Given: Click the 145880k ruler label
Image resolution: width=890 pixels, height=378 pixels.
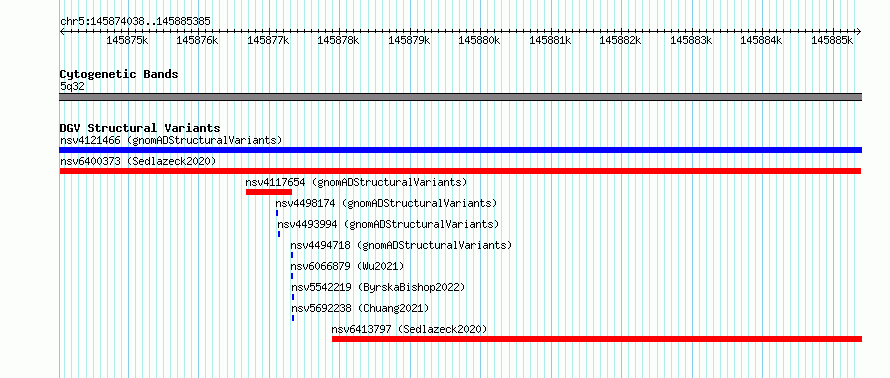Looking at the screenshot, I should click(x=480, y=40).
